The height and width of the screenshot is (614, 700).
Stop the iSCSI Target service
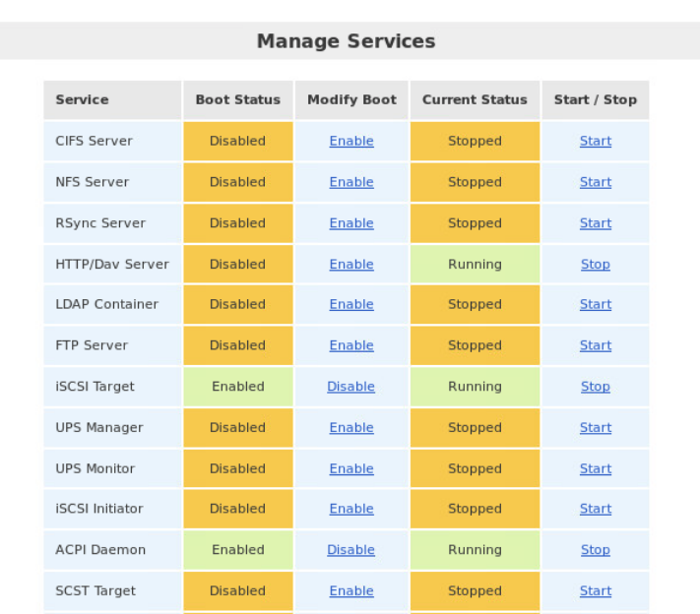click(x=595, y=387)
